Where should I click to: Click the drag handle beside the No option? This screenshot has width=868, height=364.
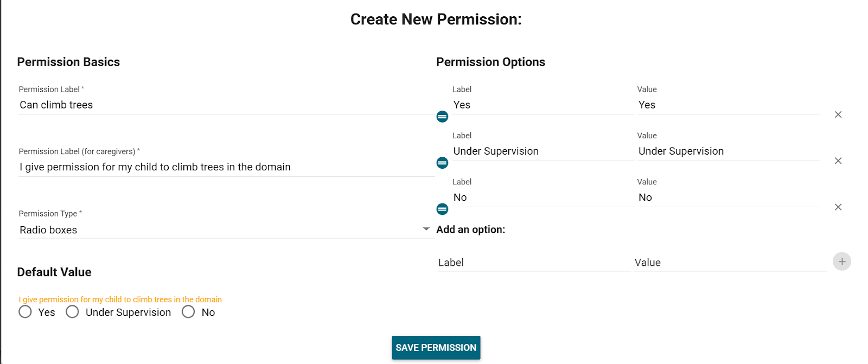click(442, 209)
